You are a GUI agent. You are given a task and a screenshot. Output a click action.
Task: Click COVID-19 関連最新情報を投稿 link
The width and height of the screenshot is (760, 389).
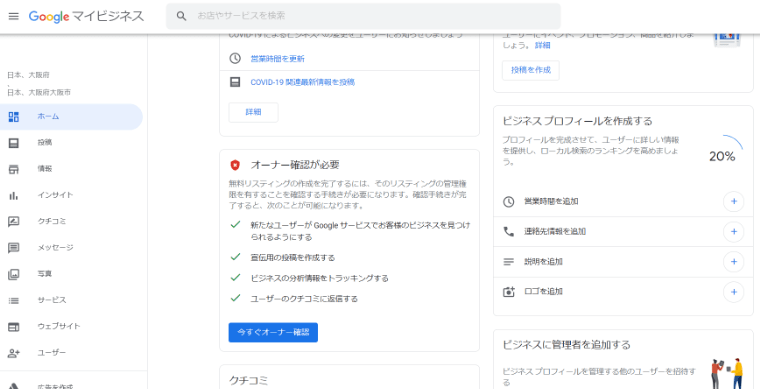pyautogui.click(x=302, y=82)
